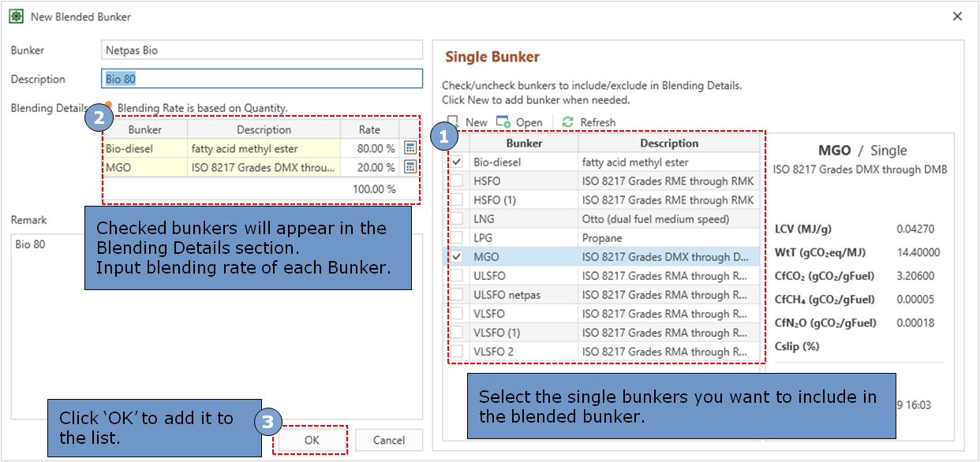This screenshot has width=980, height=462.
Task: Close the New Blended Bunker dialog
Action: click(957, 17)
